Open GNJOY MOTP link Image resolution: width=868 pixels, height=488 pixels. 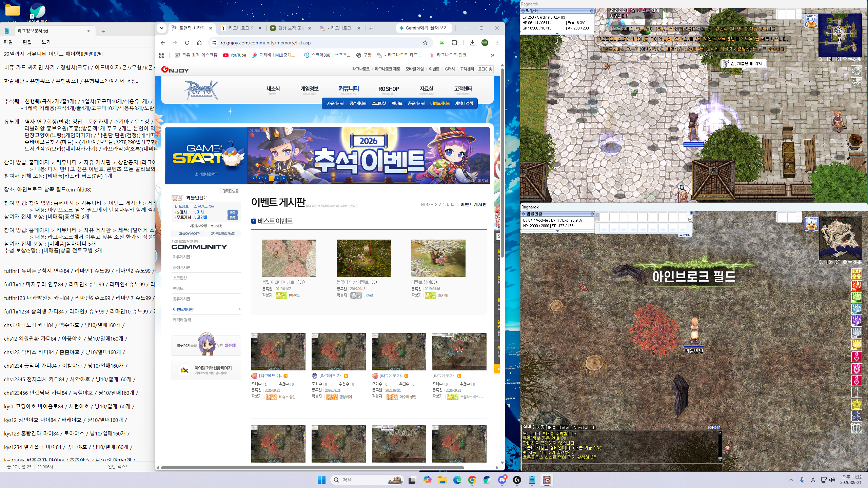click(189, 233)
